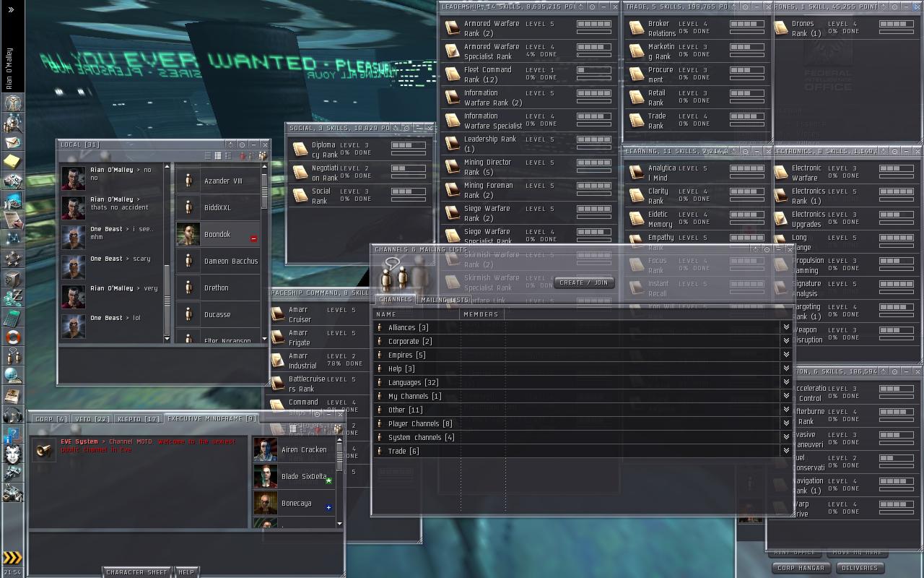The width and height of the screenshot is (924, 578).
Task: Expand the Empires [5] channel group chevron
Action: point(786,355)
